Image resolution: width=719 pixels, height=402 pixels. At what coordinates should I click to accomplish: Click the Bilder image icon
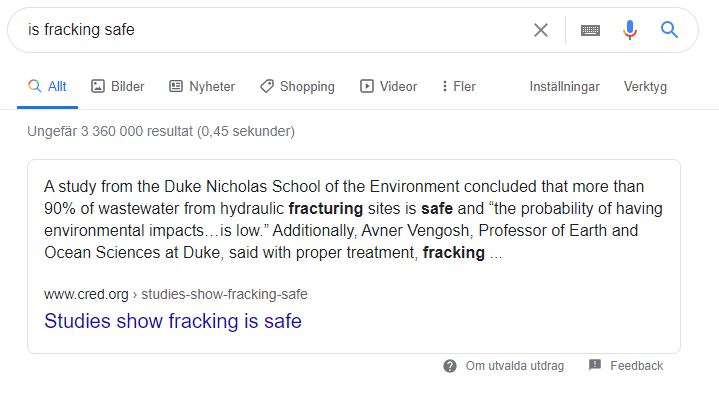coord(98,87)
